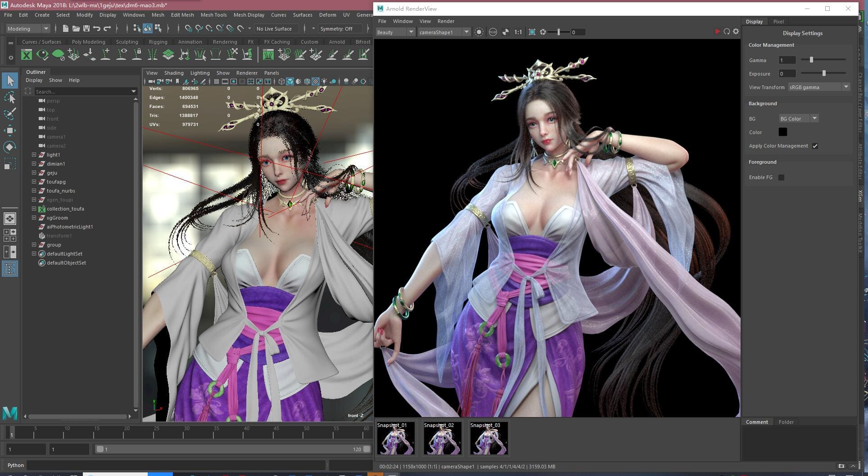This screenshot has height=476, width=868.
Task: Select geju node in Outliner
Action: coord(52,173)
